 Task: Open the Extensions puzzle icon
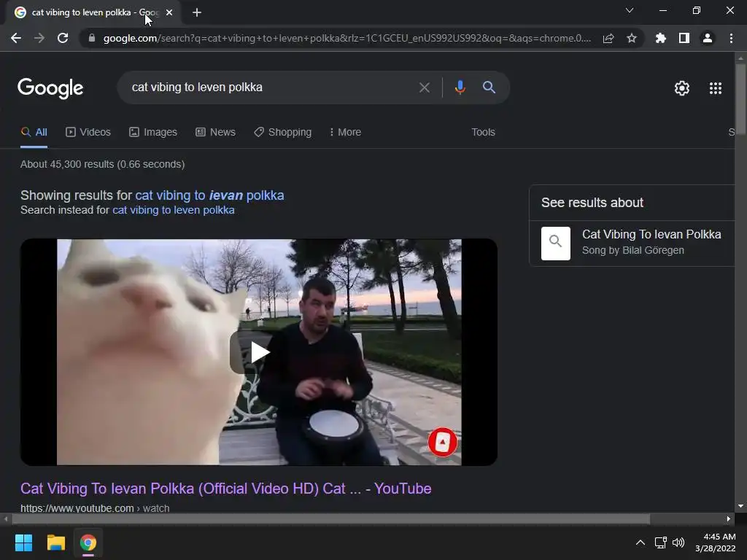[661, 38]
